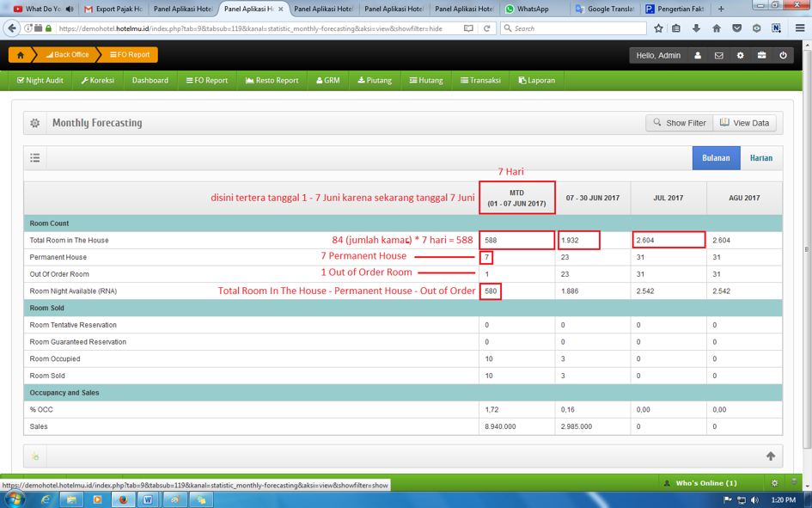The image size is (812, 508).
Task: Switch to the WhatsApp browser tab
Action: point(533,9)
